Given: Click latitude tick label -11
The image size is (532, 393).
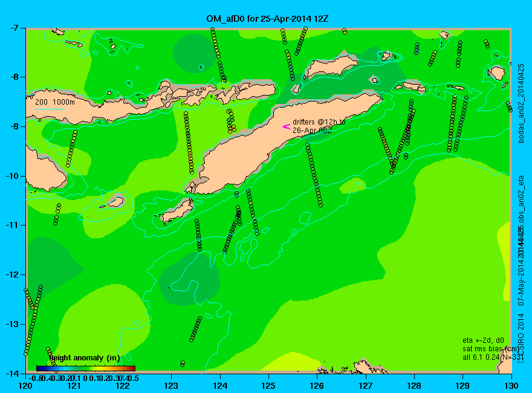Looking at the screenshot, I should [13, 226].
